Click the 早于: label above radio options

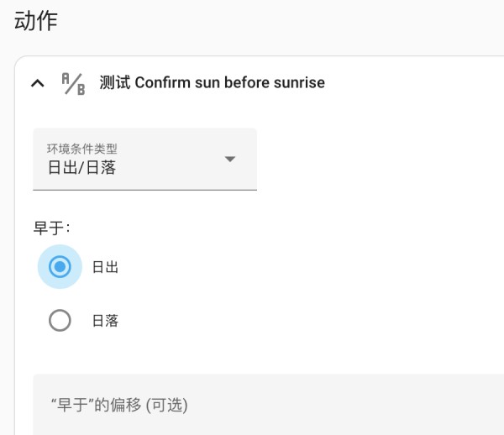point(51,228)
